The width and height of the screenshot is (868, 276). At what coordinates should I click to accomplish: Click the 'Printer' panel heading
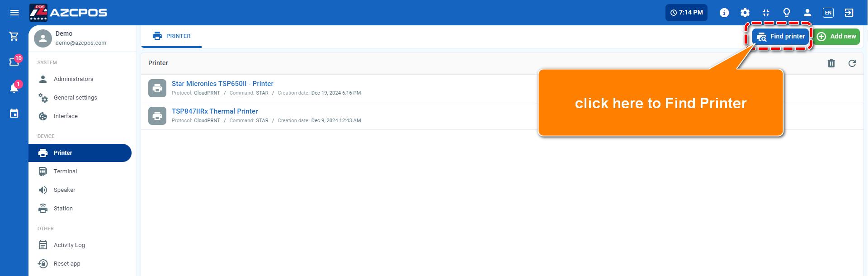pos(158,63)
